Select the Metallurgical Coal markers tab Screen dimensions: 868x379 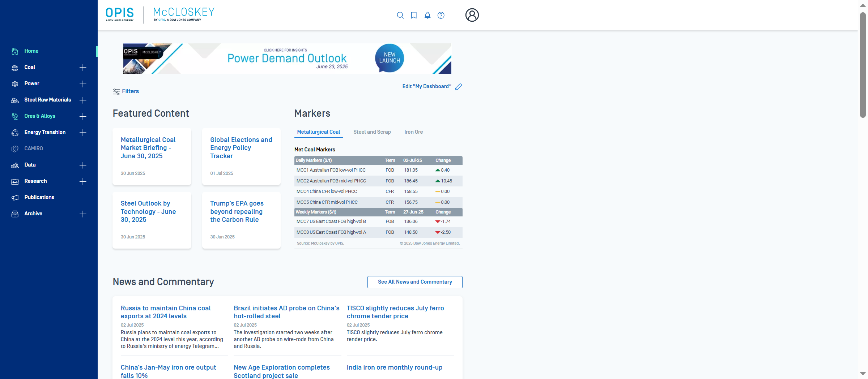(x=319, y=132)
